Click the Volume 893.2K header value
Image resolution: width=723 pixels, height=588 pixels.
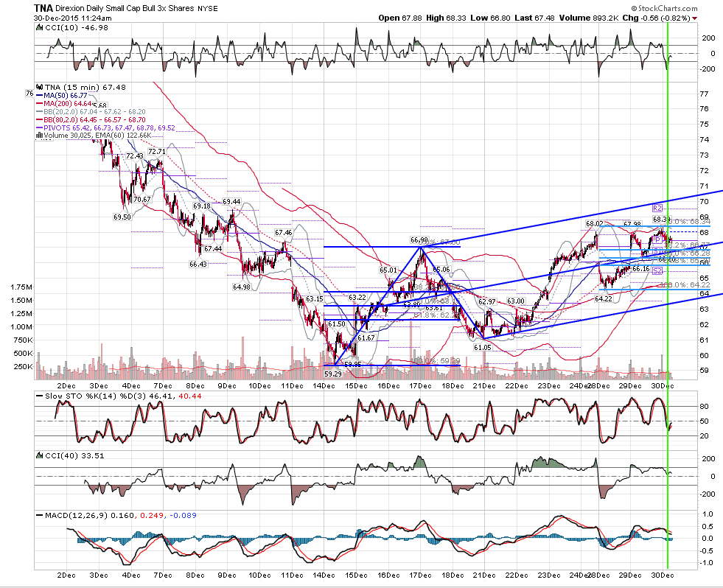589,18
